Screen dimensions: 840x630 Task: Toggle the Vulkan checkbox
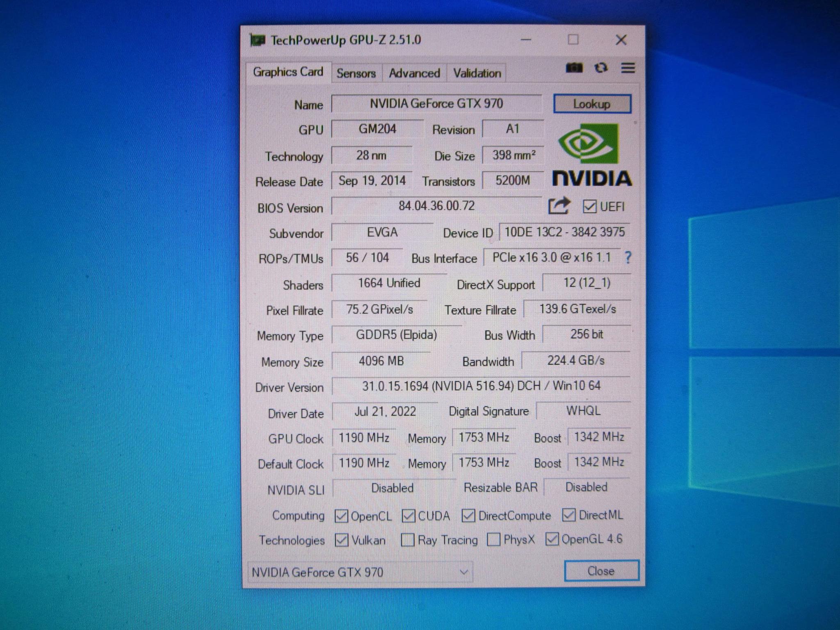[341, 540]
